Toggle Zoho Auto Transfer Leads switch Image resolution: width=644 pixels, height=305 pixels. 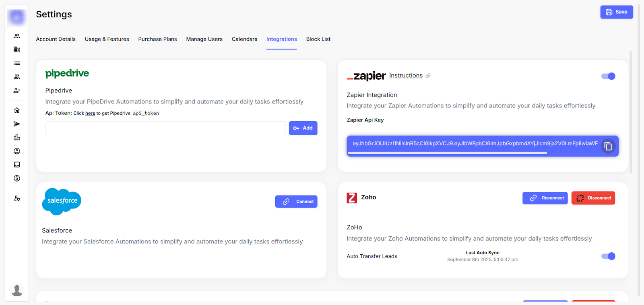tap(608, 256)
